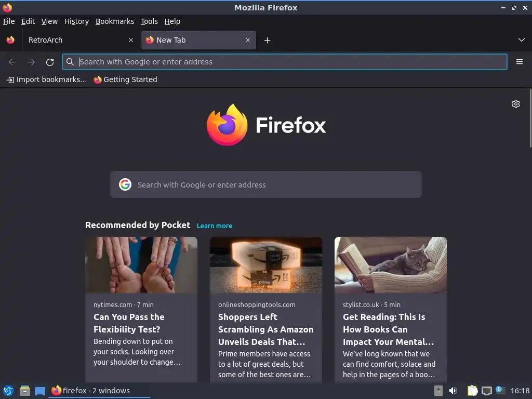The width and height of the screenshot is (532, 399).
Task: Open the update notification tray icon
Action: 500,390
